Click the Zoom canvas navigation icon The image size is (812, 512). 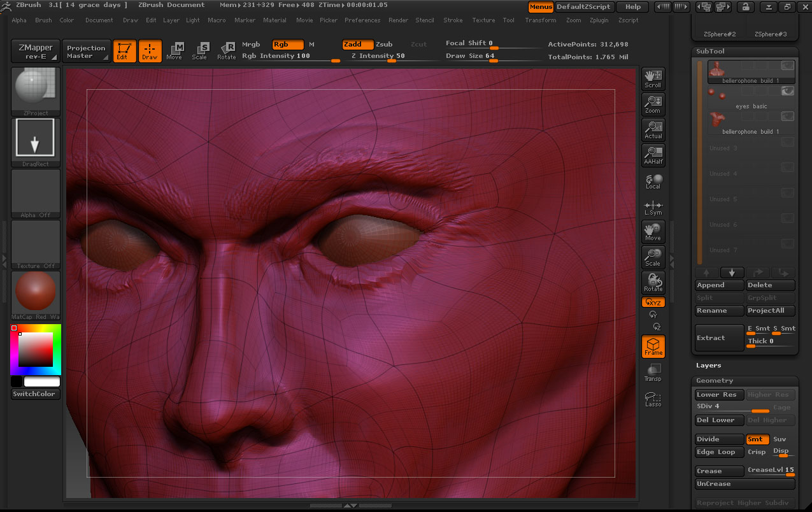(x=653, y=104)
